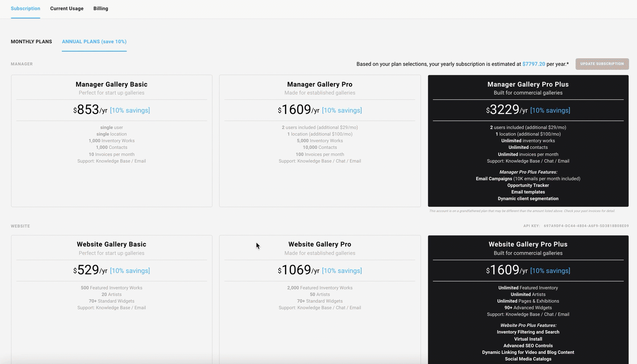Open 10% savings details for Manager Gallery Basic
The image size is (637, 364).
[129, 110]
